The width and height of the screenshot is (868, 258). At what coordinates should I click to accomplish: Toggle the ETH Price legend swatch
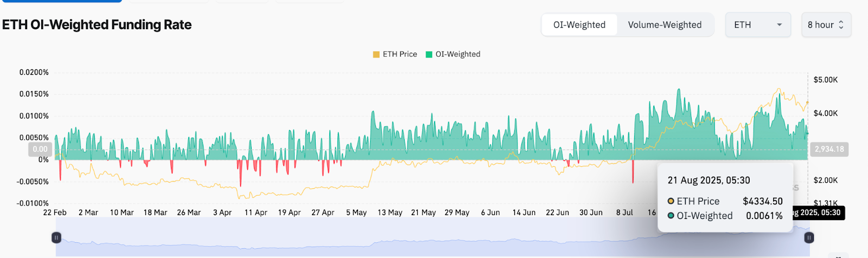point(376,54)
